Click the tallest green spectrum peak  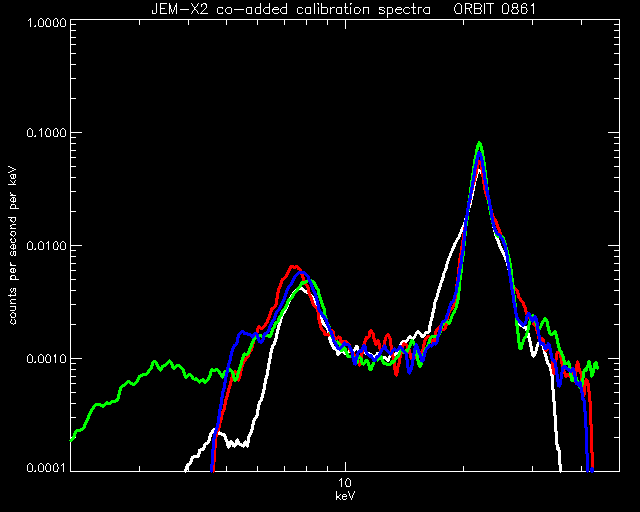click(x=480, y=144)
